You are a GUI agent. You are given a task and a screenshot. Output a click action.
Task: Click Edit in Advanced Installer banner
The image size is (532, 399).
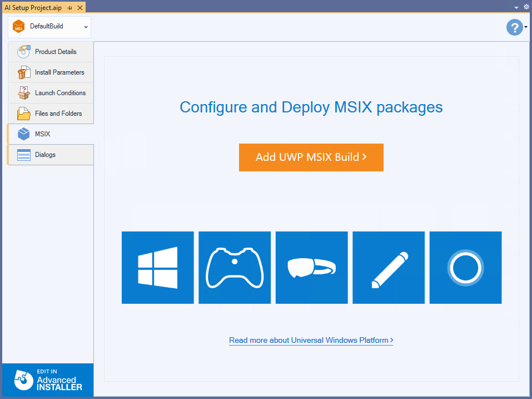click(48, 380)
